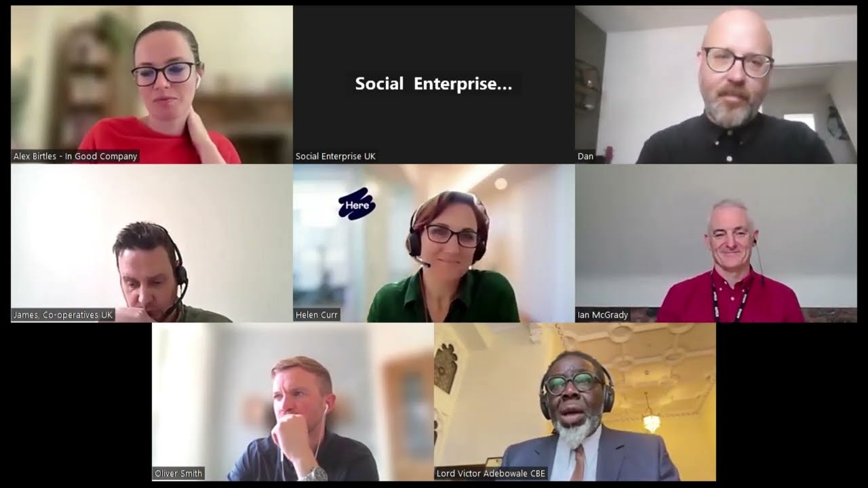
Task: Click the 'Social Enterprise UK' name label
Action: tap(336, 157)
